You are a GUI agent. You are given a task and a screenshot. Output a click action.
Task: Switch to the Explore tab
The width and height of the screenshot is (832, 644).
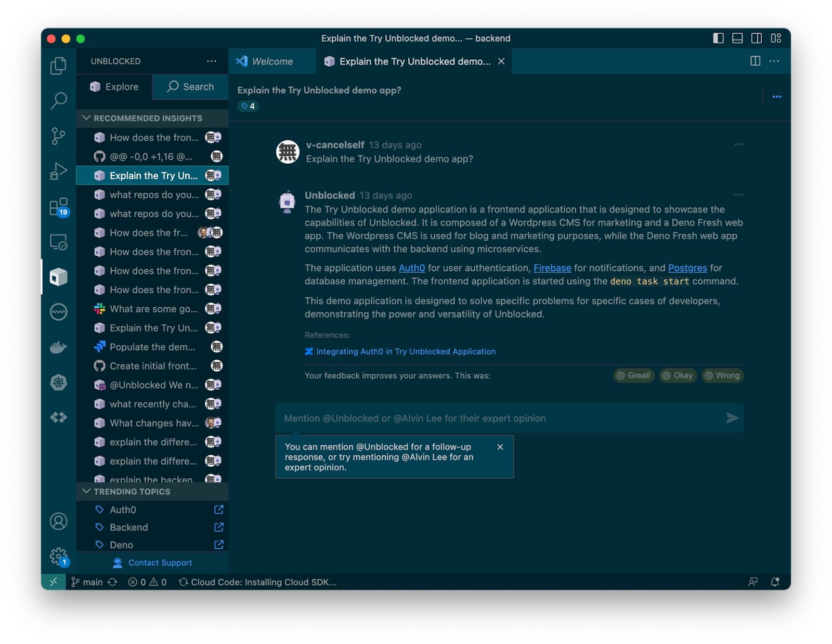[114, 87]
